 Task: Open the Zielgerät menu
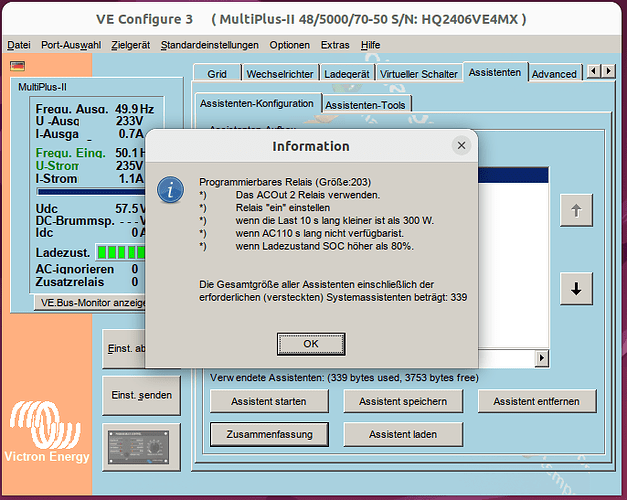pyautogui.click(x=131, y=45)
